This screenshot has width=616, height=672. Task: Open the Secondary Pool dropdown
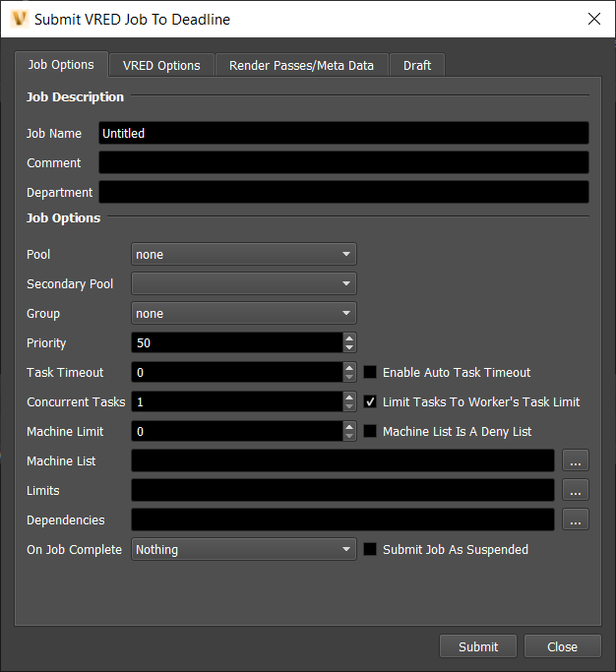pos(243,284)
